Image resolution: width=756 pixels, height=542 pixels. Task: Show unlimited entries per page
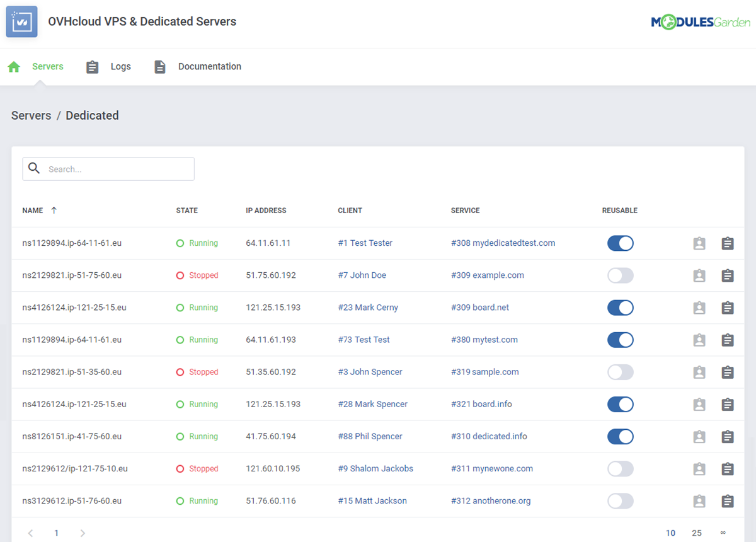(x=723, y=533)
